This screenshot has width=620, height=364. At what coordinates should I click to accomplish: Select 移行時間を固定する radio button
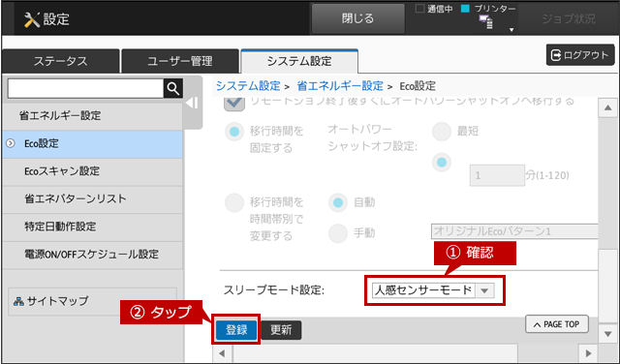point(234,132)
